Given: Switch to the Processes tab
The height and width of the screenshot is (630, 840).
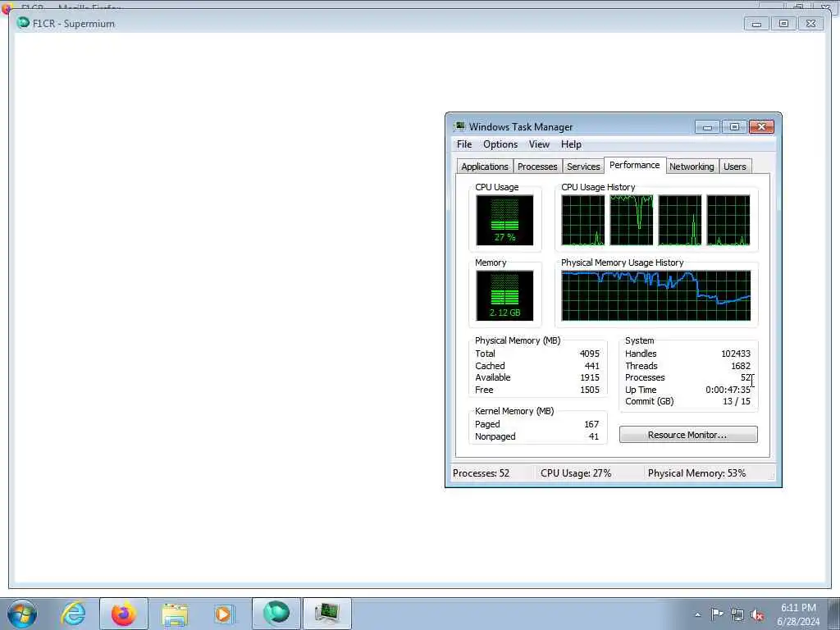Looking at the screenshot, I should [x=537, y=167].
